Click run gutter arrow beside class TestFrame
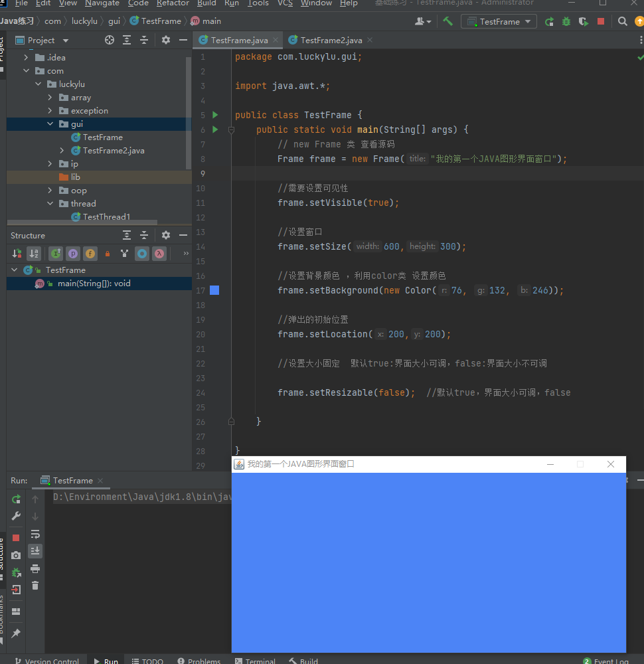The width and height of the screenshot is (644, 664). coord(215,115)
